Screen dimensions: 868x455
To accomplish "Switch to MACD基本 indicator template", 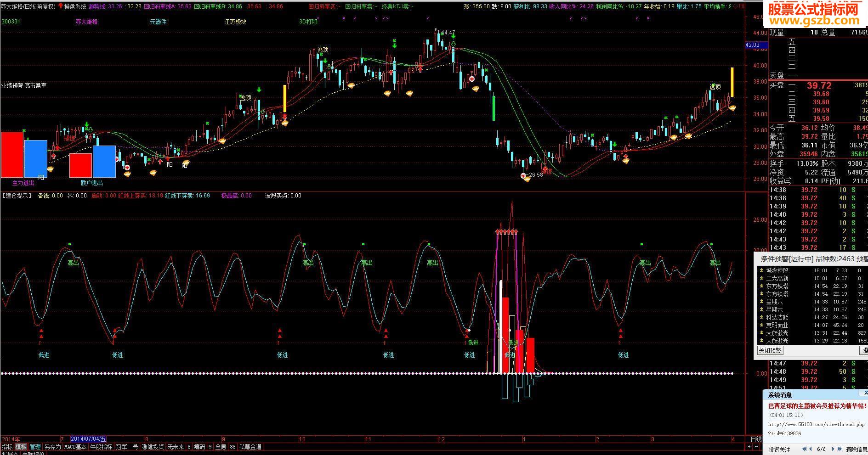I will [x=75, y=447].
